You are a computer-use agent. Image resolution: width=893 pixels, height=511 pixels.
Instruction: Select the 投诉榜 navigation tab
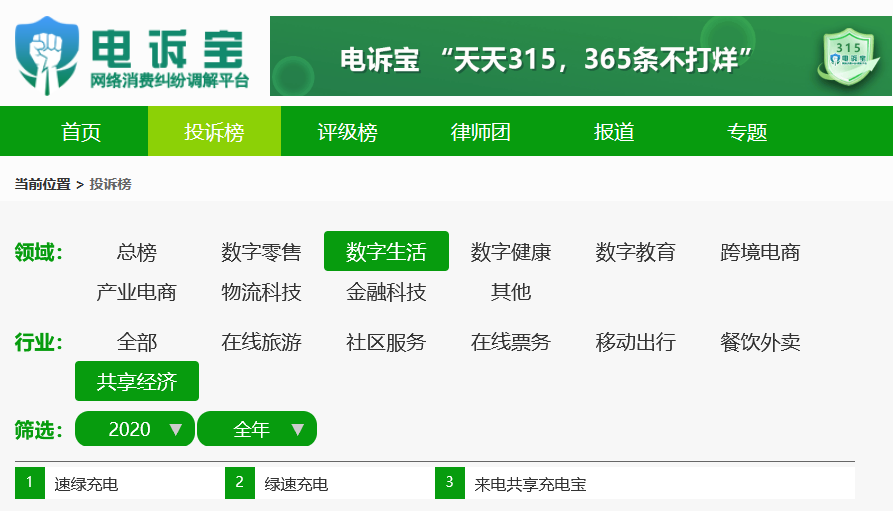pyautogui.click(x=214, y=132)
